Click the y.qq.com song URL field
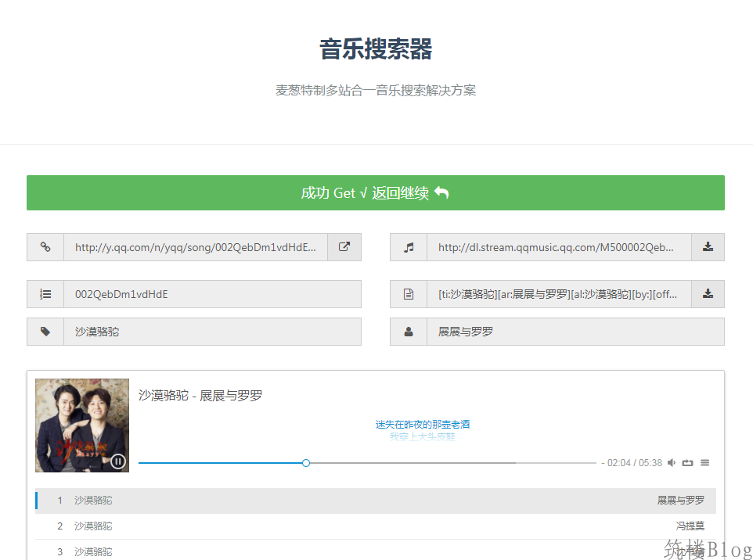This screenshot has height=560, width=753. [196, 247]
